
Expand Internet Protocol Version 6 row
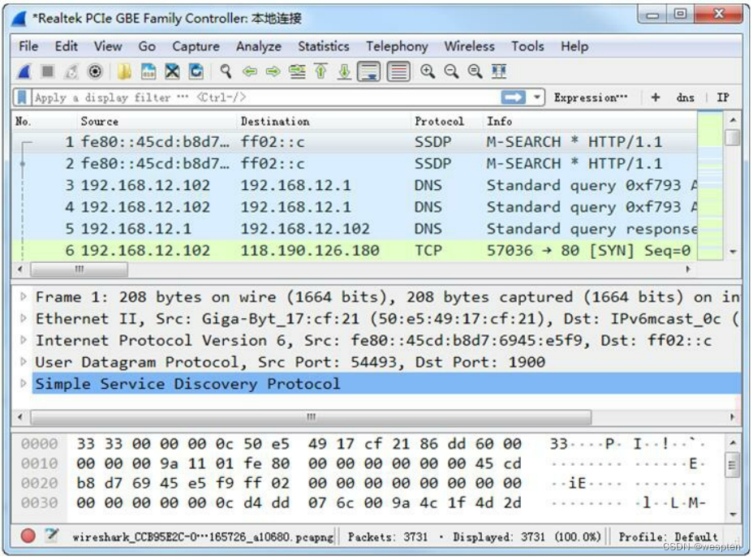click(x=23, y=340)
